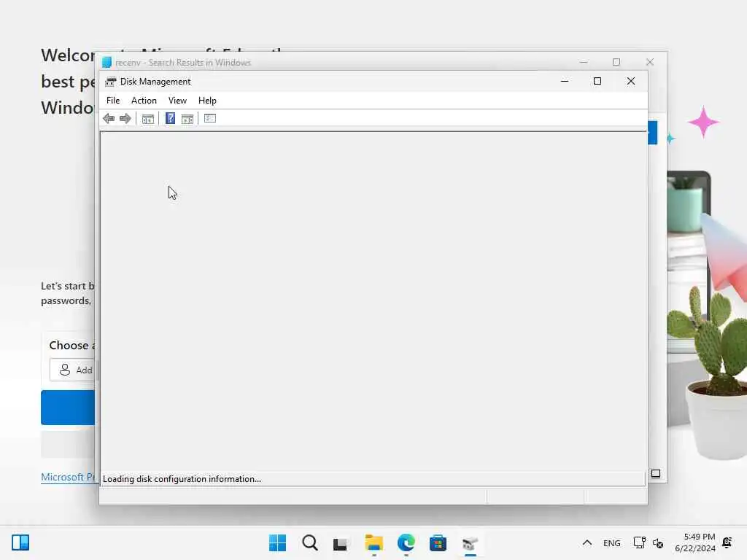Open the Help menu in Disk Management

coord(207,101)
